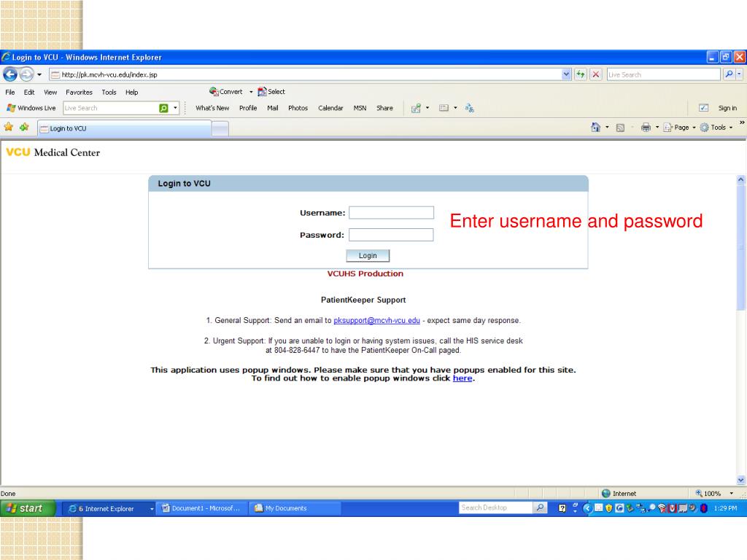This screenshot has width=747, height=560.
Task: Click the Login button
Action: coord(368,256)
